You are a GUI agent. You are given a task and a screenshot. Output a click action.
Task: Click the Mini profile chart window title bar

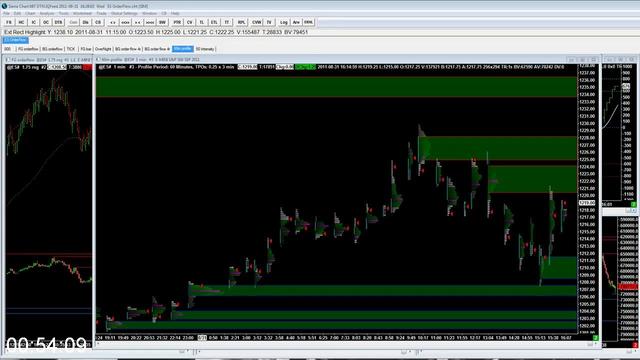[x=347, y=60]
